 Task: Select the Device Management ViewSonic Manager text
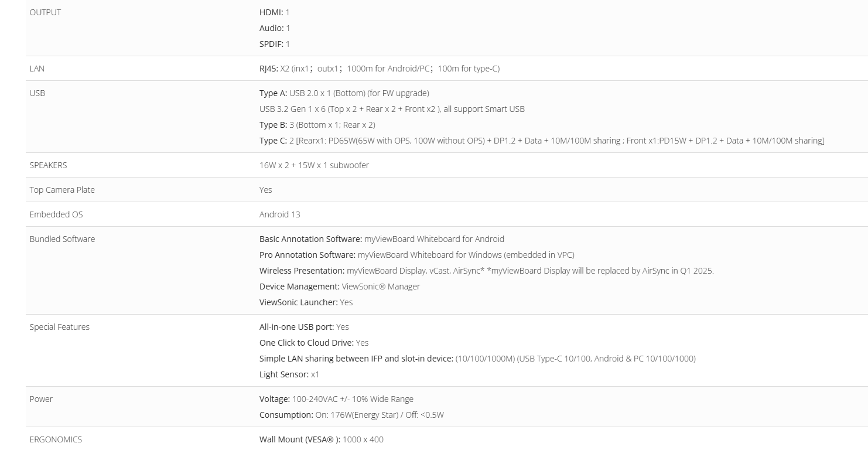point(340,287)
